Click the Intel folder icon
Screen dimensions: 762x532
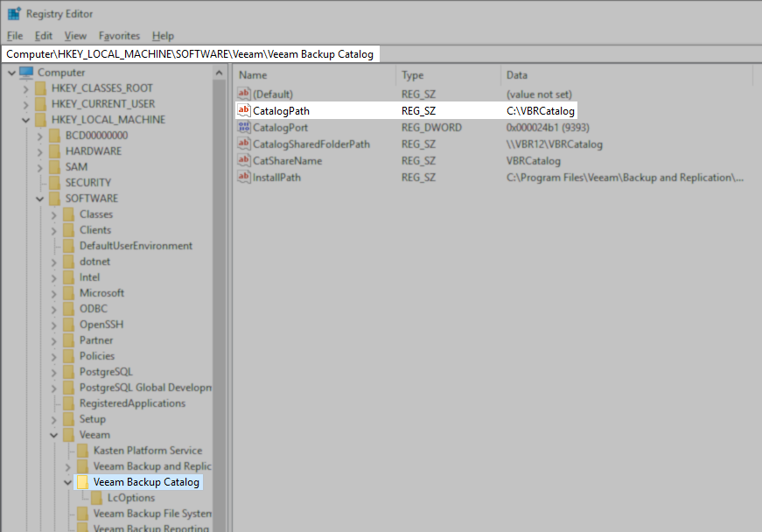(x=69, y=277)
